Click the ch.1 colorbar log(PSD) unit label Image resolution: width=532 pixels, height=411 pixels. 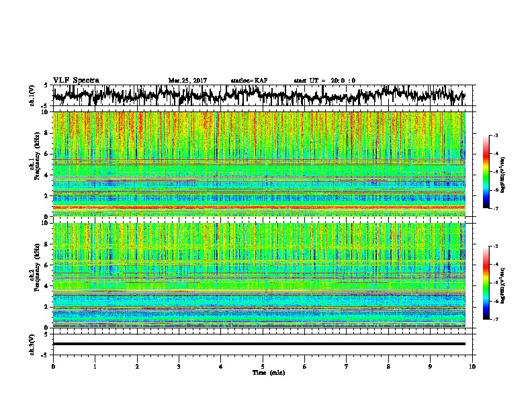point(503,175)
